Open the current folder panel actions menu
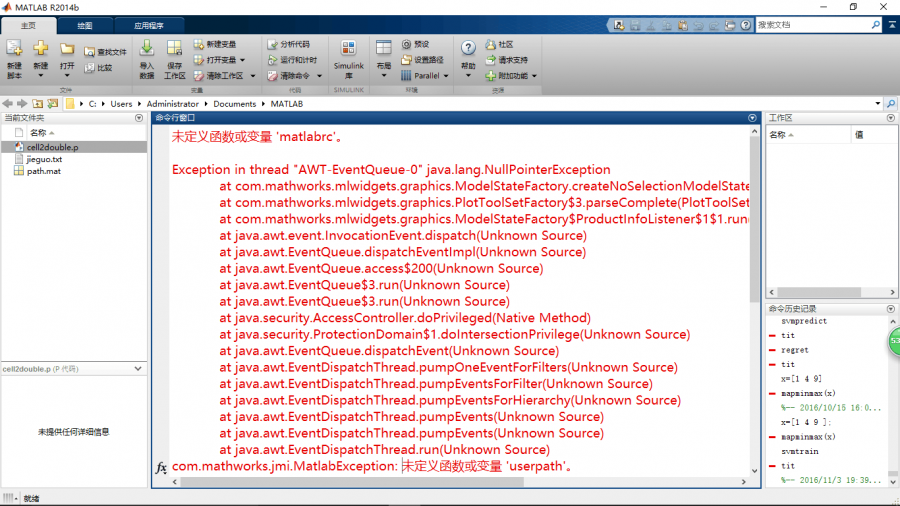 [139, 118]
